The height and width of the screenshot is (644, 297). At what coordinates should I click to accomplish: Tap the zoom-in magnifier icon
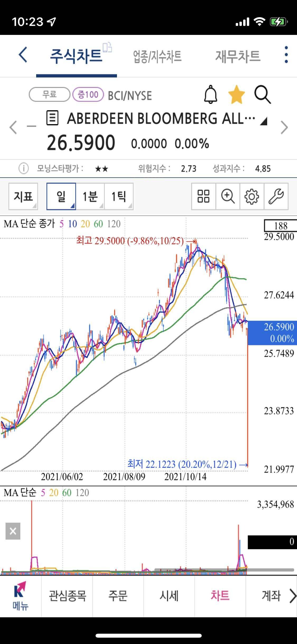[228, 196]
